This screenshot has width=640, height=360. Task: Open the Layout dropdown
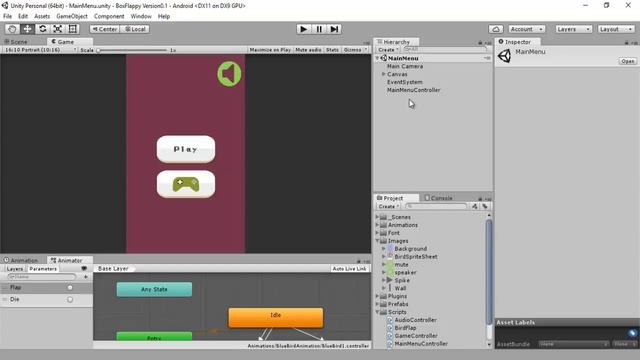pos(616,29)
